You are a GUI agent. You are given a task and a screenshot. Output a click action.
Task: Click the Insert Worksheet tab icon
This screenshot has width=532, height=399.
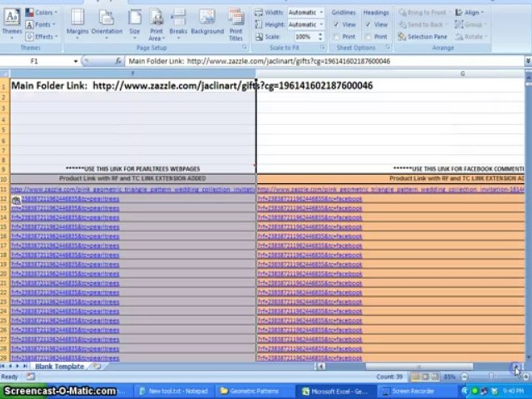click(x=97, y=366)
